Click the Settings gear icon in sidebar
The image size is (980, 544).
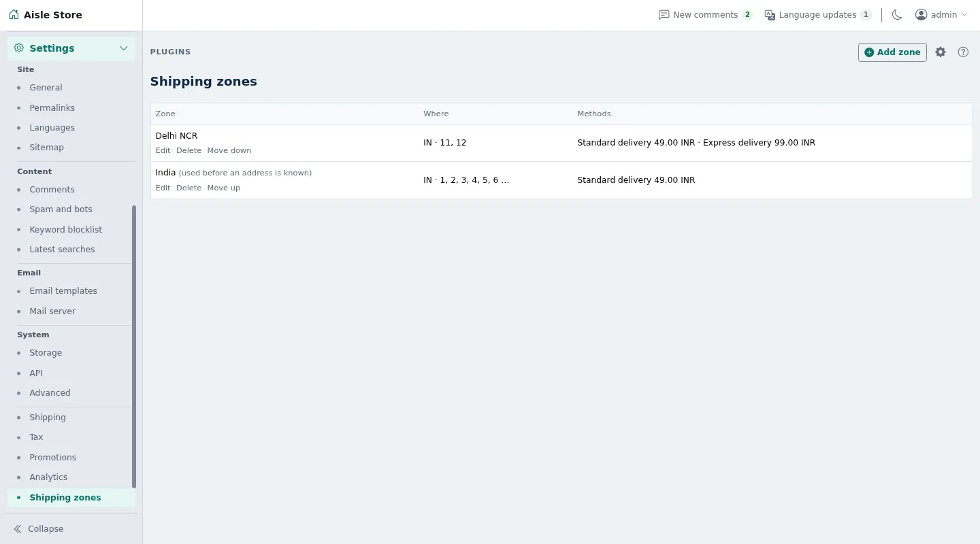click(x=18, y=48)
